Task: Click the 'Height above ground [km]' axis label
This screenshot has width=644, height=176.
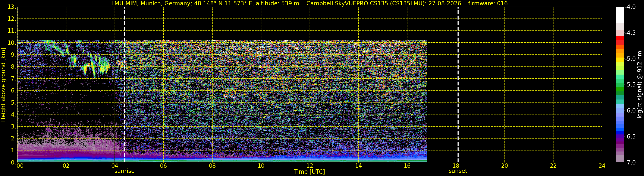Action: [3, 85]
